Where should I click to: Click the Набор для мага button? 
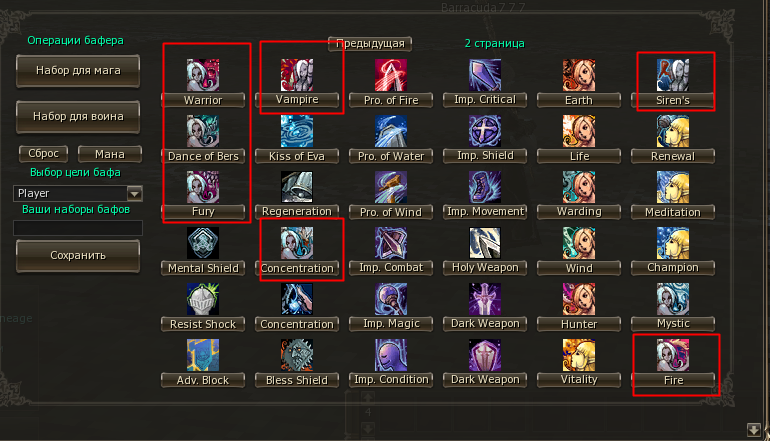[78, 71]
